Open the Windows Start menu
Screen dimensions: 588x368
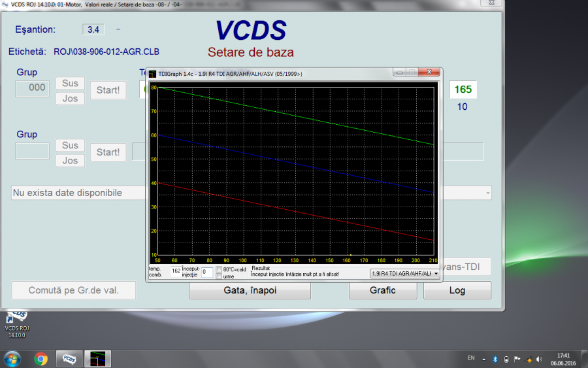tap(12, 358)
